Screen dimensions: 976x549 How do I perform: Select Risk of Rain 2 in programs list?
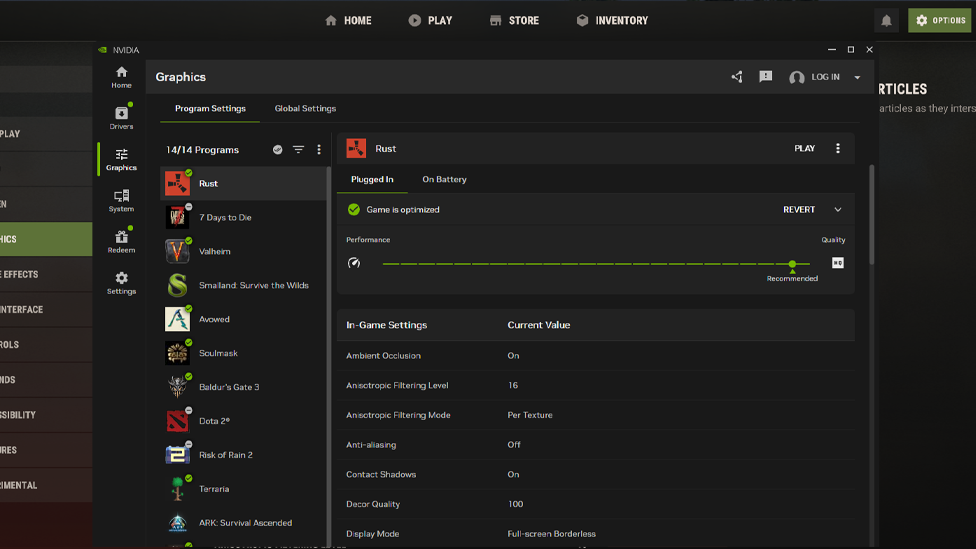(243, 455)
